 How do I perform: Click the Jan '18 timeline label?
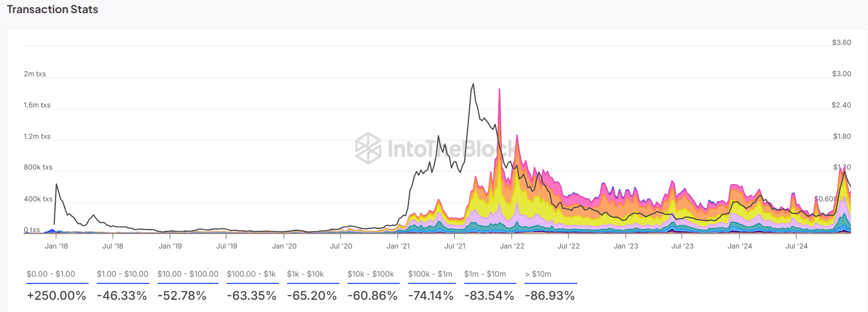click(x=56, y=246)
